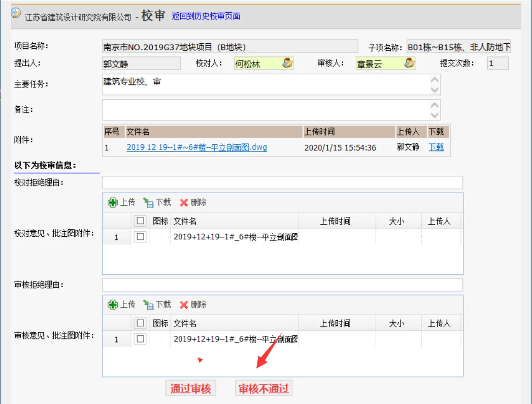532x404 pixels.
Task: Click the up arrow of the 备注 textbox
Action: [435, 105]
